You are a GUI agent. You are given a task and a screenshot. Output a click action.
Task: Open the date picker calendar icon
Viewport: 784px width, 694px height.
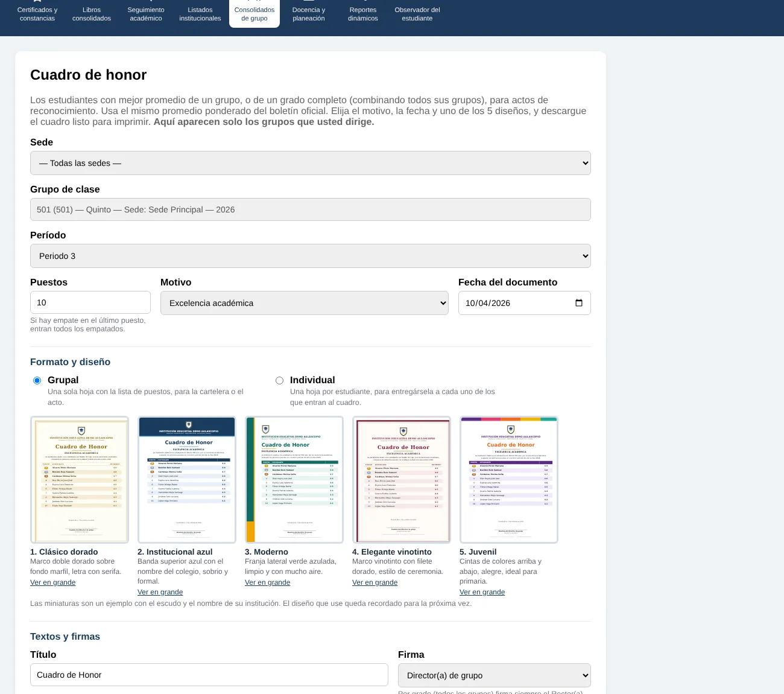579,303
